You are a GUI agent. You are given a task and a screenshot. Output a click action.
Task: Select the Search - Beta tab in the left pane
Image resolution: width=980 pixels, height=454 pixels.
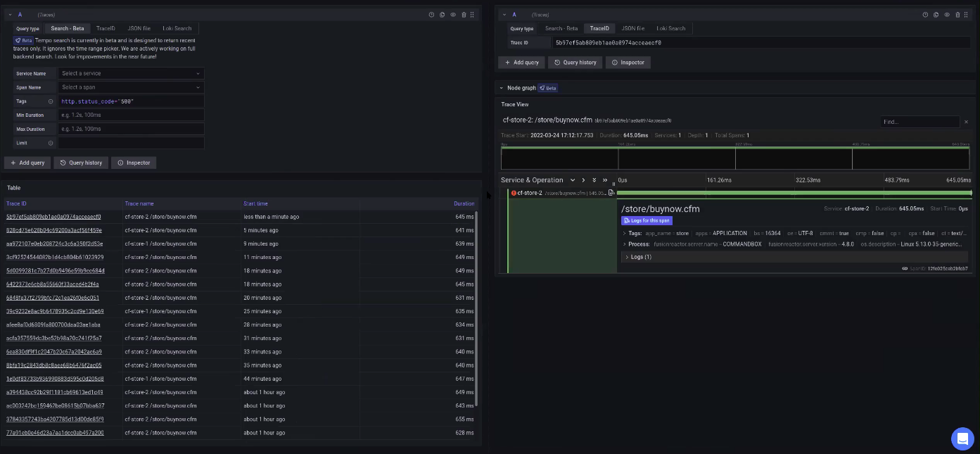[x=68, y=28]
